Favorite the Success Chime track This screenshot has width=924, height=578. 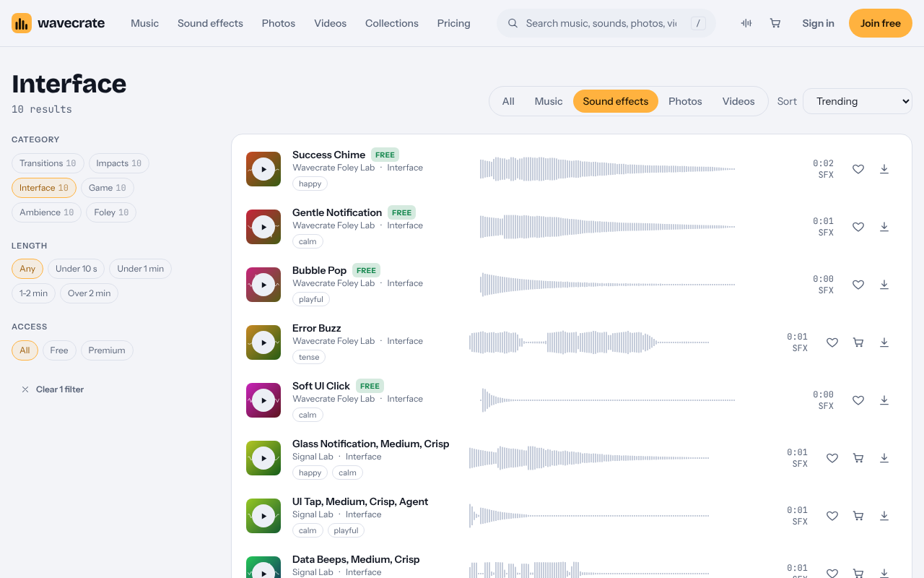pyautogui.click(x=858, y=169)
